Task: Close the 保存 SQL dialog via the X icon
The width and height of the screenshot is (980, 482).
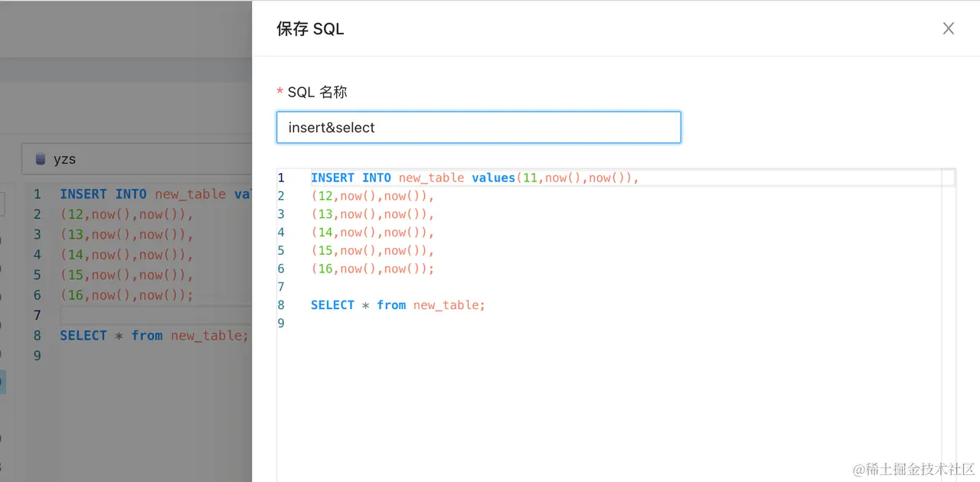Action: [x=949, y=28]
